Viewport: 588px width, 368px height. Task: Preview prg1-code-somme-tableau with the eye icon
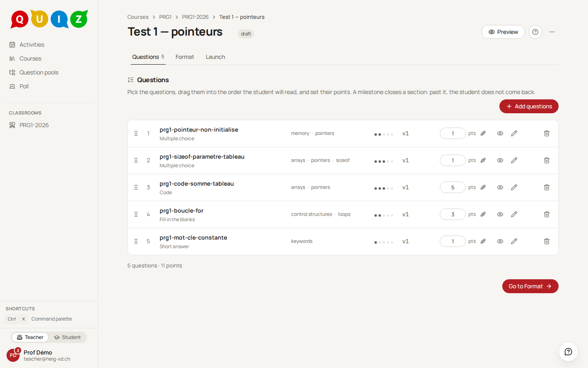[x=500, y=187]
